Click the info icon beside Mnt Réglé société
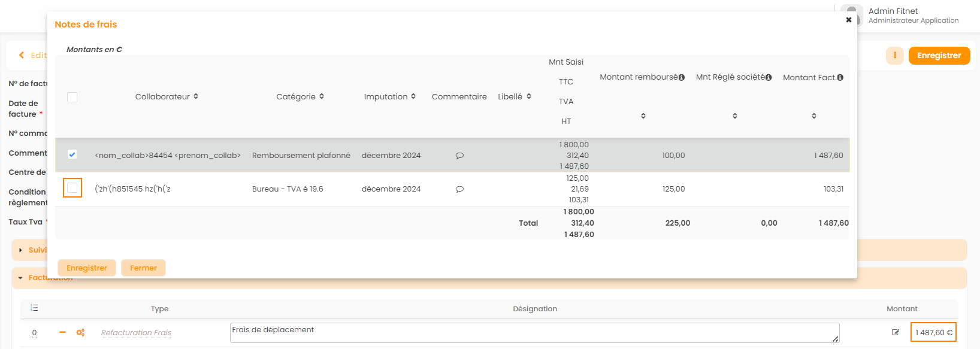Screen dimensions: 980x349 (x=769, y=77)
